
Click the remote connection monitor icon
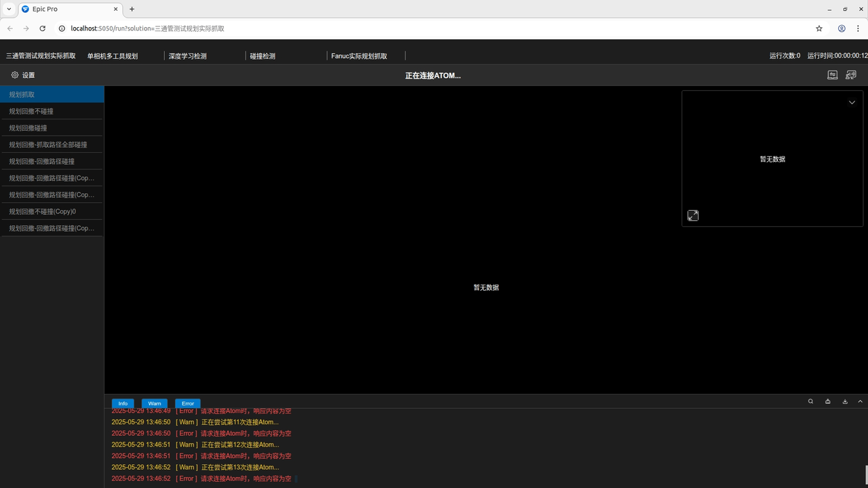click(x=850, y=75)
